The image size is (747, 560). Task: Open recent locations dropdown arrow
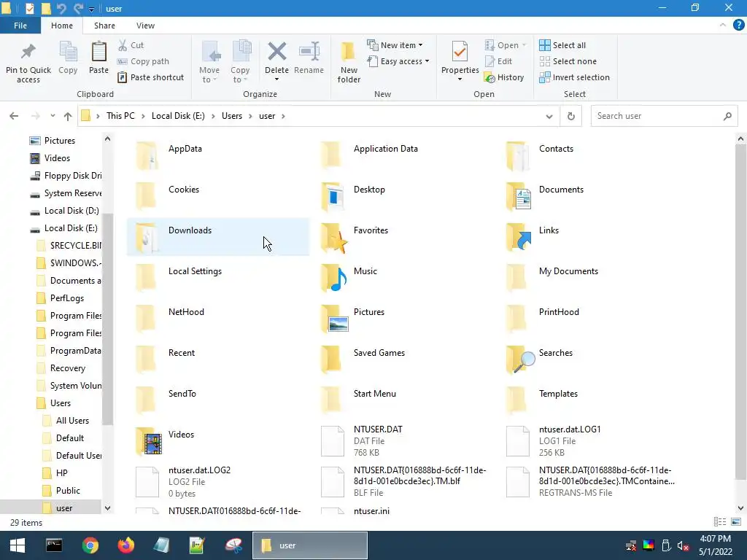click(53, 116)
